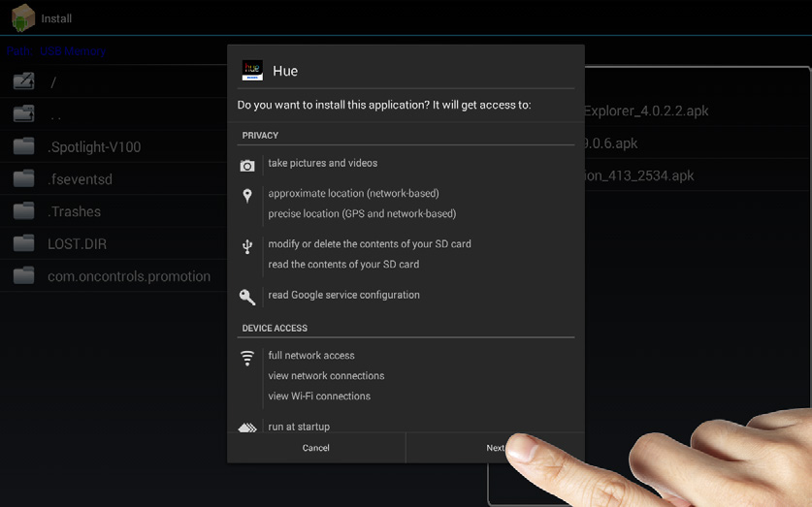812x507 pixels.
Task: Click the Hue app icon
Action: tap(252, 71)
